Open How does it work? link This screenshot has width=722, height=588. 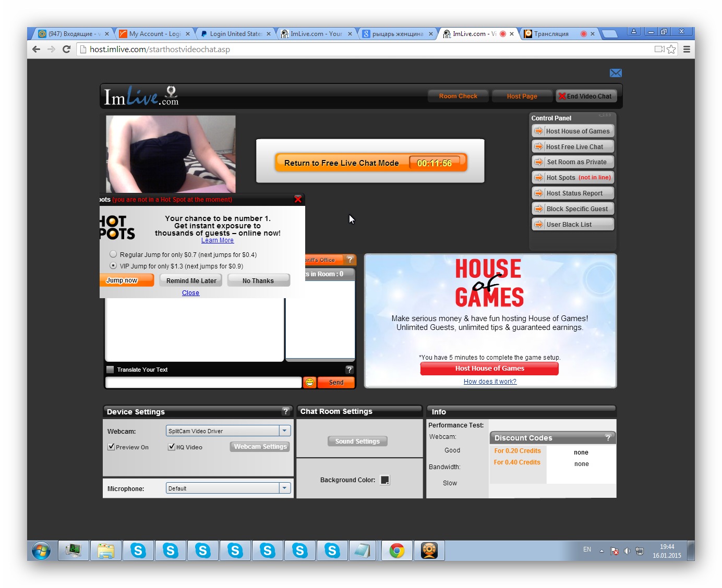click(x=490, y=382)
